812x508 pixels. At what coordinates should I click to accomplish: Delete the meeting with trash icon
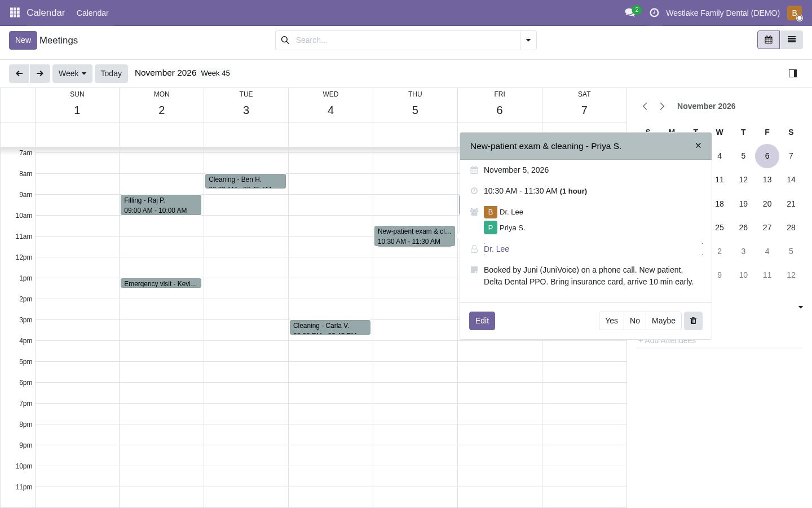click(693, 321)
